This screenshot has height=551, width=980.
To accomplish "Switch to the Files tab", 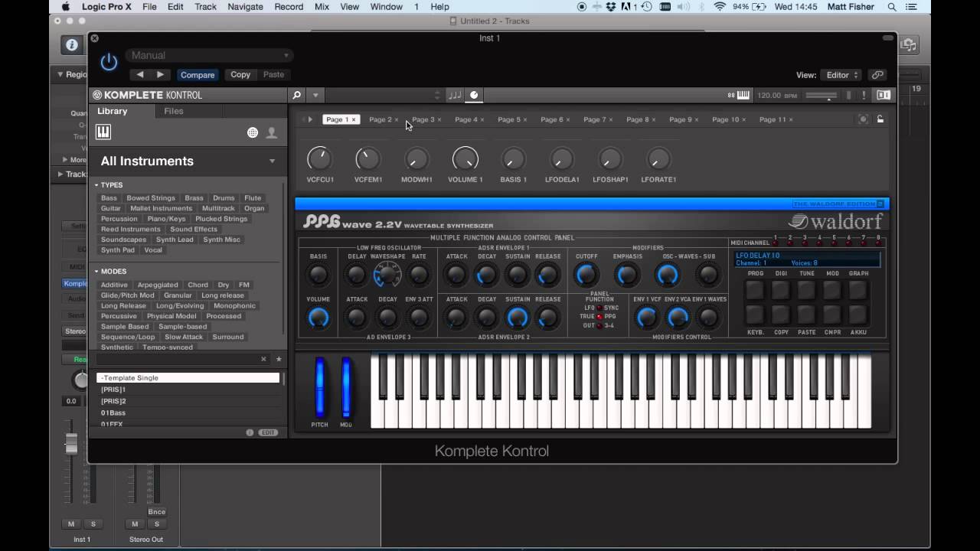I will tap(174, 111).
